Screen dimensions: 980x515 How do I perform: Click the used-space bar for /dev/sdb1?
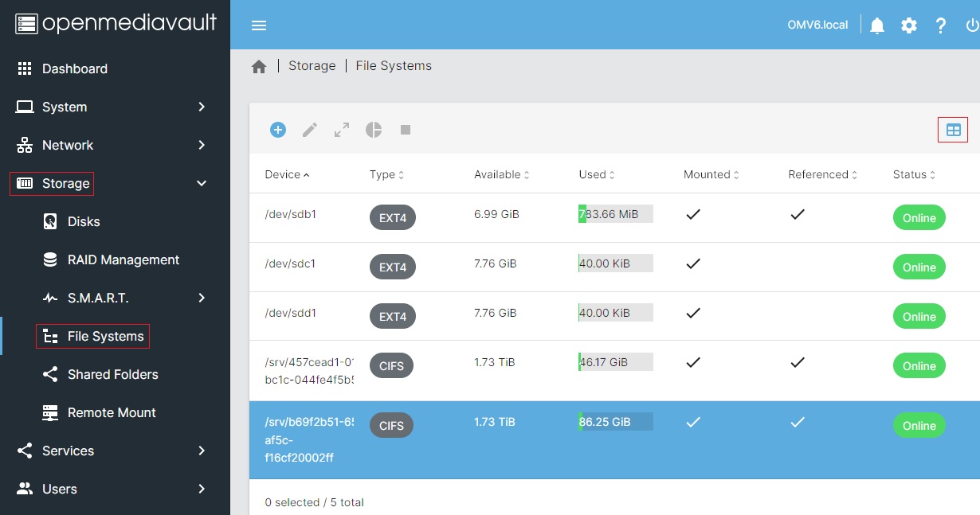point(615,214)
